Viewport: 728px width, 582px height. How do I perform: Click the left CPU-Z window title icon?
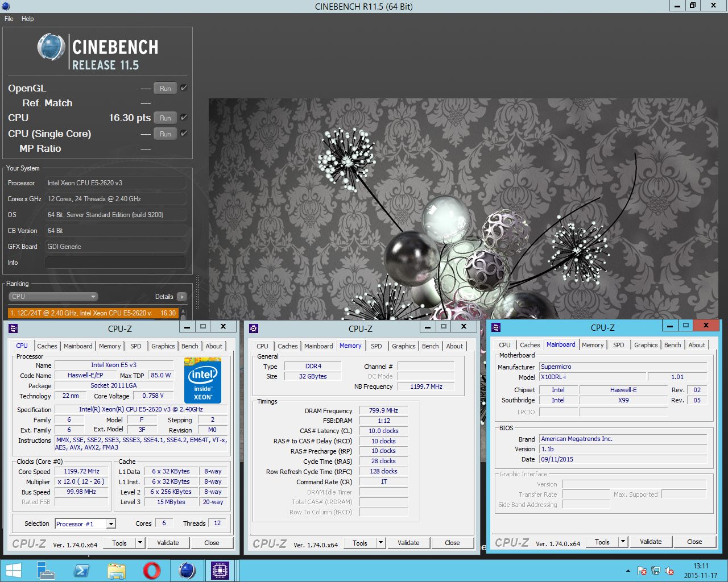(x=14, y=328)
